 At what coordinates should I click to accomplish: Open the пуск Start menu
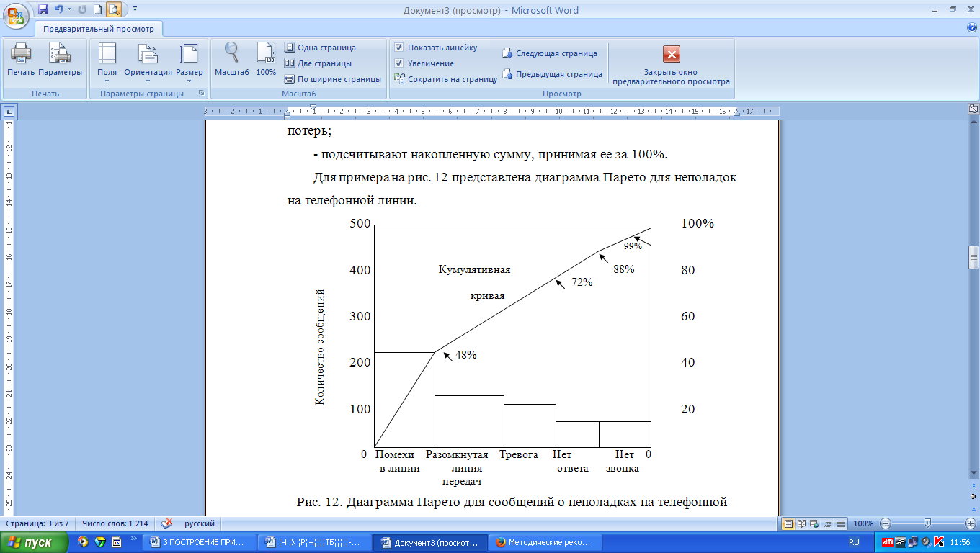(x=35, y=542)
